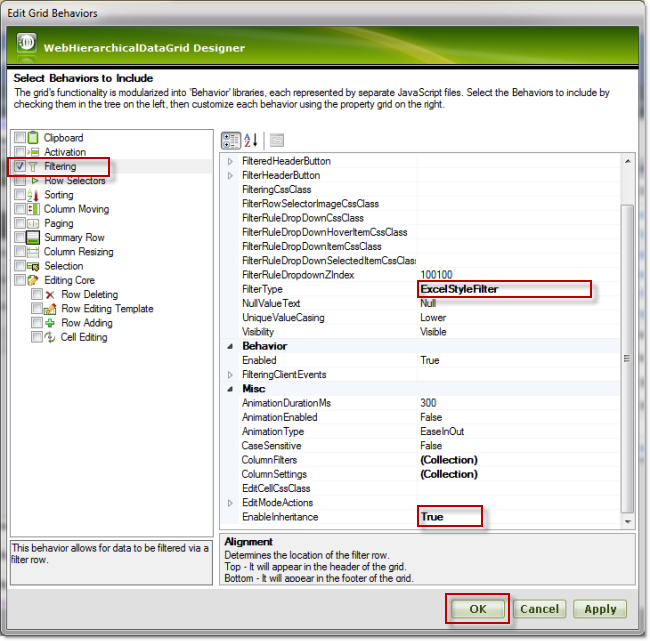Click the Property Pages toolbar icon

tap(277, 141)
